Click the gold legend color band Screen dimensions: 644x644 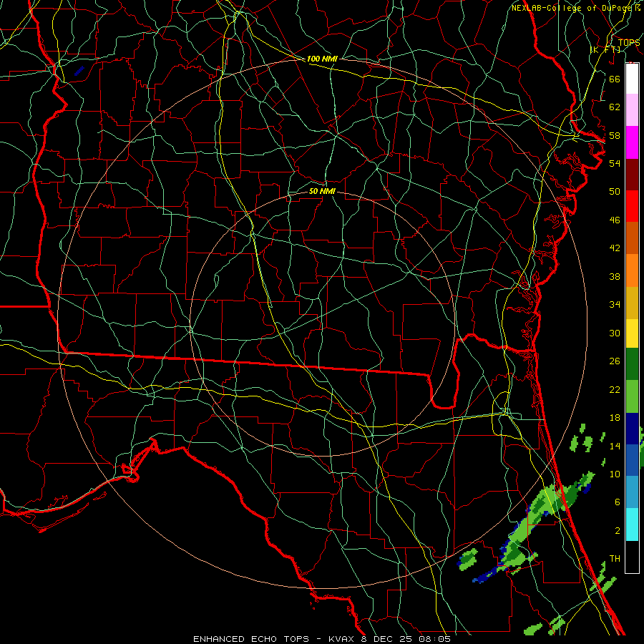[x=632, y=303]
